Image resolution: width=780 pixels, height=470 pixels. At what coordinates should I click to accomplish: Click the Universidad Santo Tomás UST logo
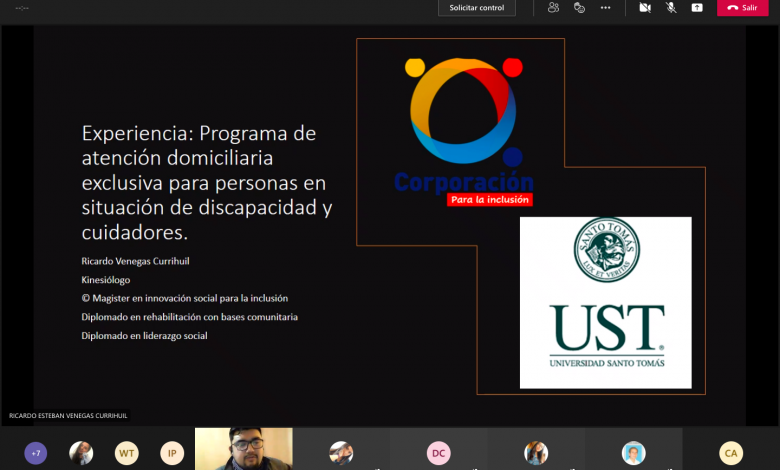pos(605,302)
